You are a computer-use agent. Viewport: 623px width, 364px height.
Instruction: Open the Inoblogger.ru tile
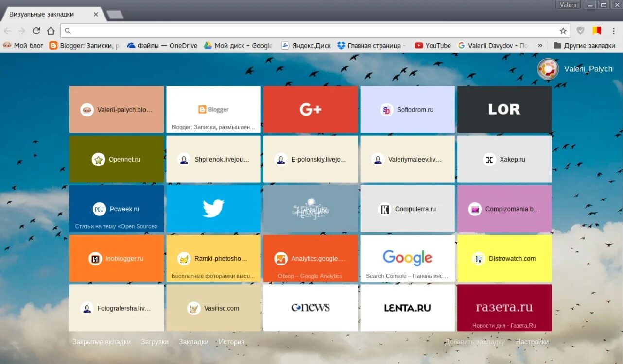click(117, 259)
